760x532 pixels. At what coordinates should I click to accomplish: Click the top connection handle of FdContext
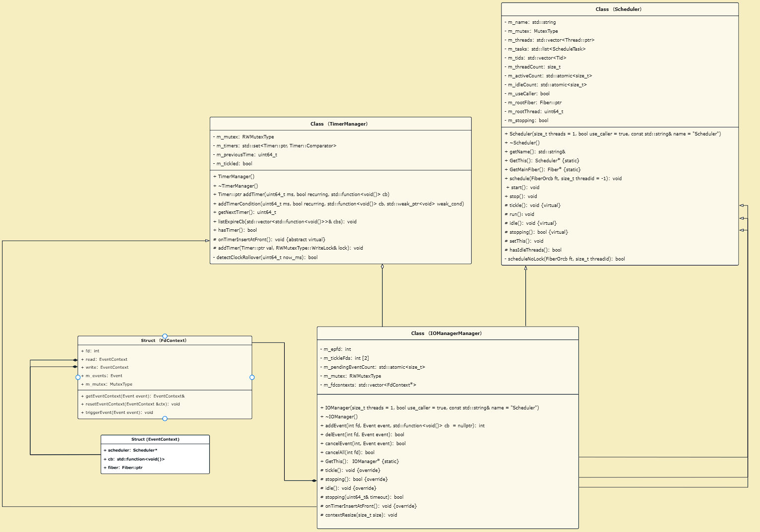[165, 336]
